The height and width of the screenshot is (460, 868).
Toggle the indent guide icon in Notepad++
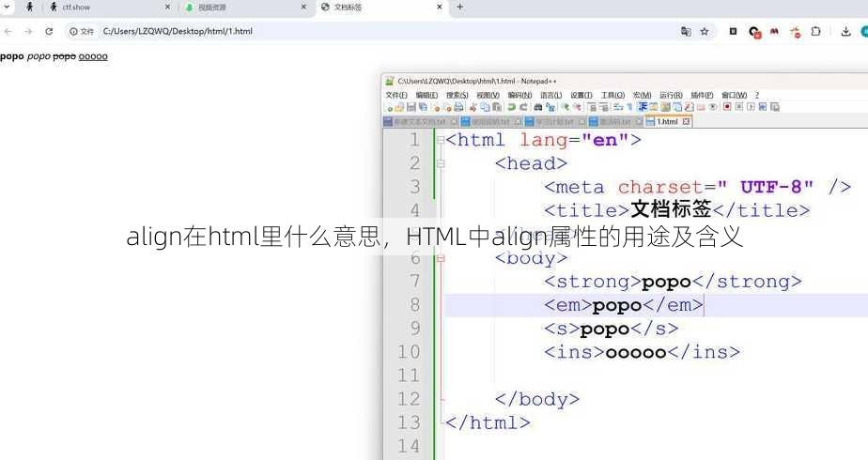click(643, 107)
